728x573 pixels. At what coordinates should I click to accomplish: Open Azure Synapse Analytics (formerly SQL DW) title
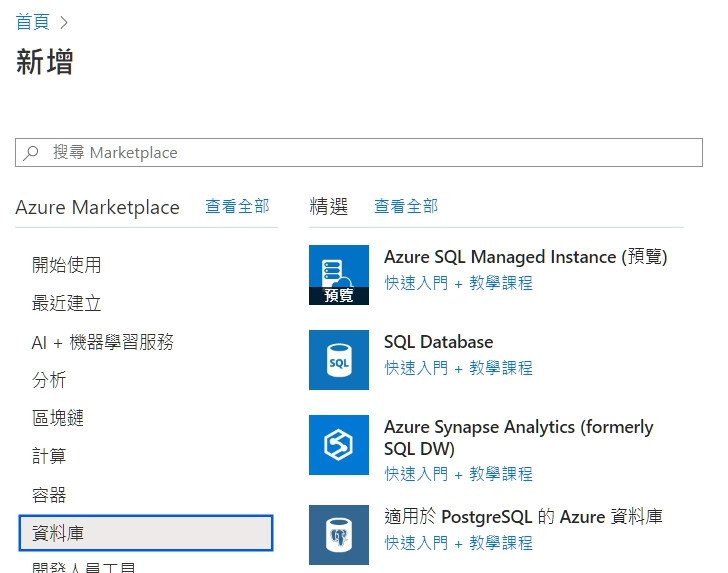[x=519, y=437]
